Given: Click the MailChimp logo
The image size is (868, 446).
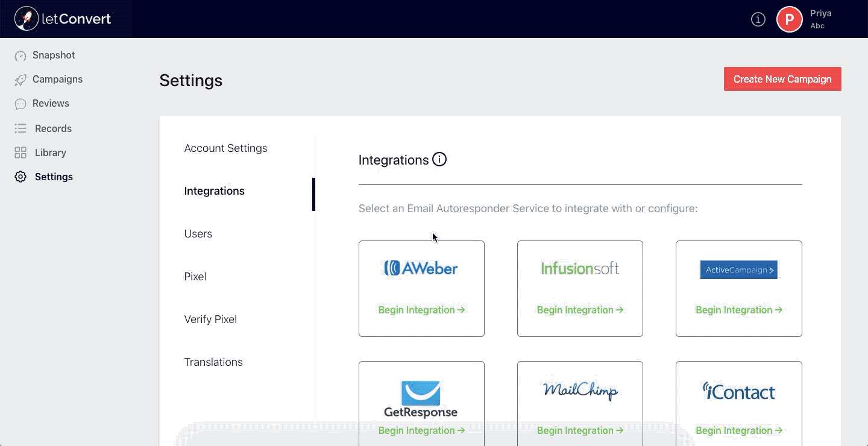Looking at the screenshot, I should pyautogui.click(x=580, y=391).
